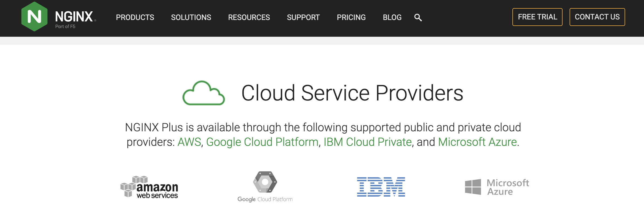Click the Google Cloud Platform logo
Image resolution: width=644 pixels, height=215 pixels.
coord(265,187)
